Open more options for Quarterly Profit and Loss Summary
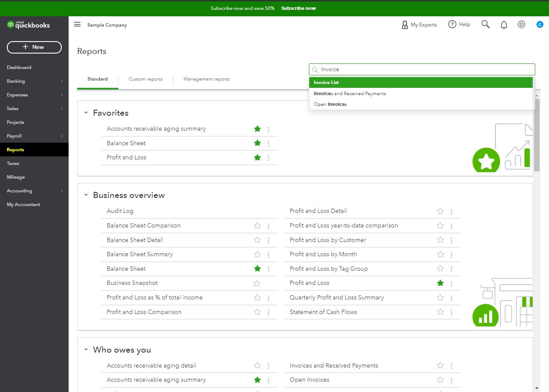This screenshot has width=549, height=392. coord(451,298)
